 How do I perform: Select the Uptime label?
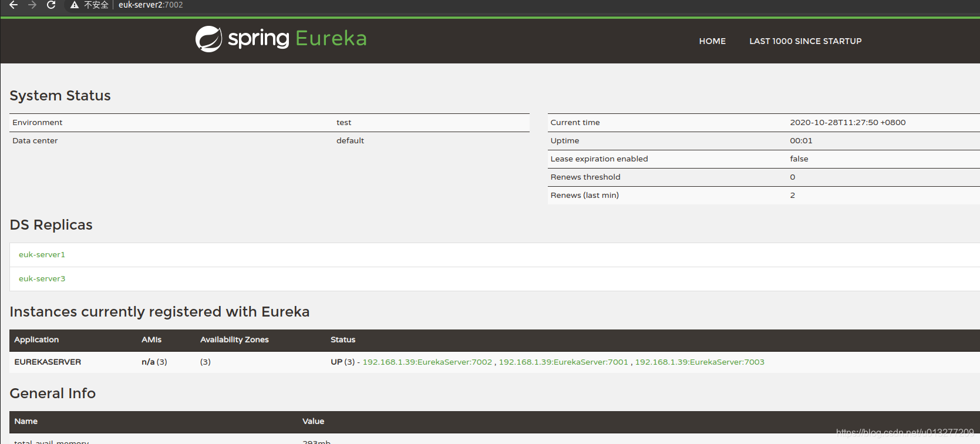(564, 141)
